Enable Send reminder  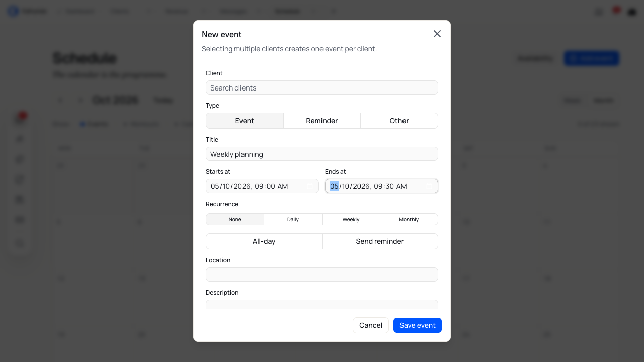click(380, 241)
